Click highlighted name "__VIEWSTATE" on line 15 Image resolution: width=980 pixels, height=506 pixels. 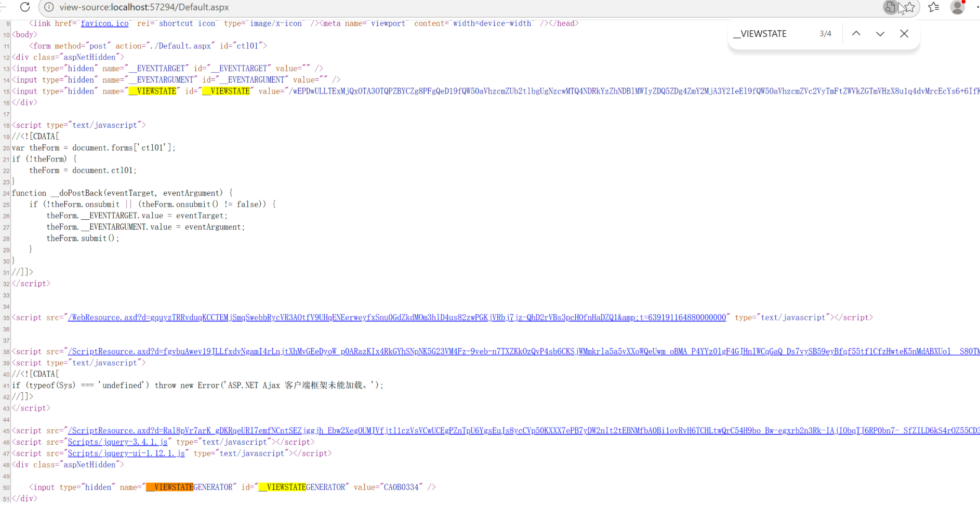[152, 91]
